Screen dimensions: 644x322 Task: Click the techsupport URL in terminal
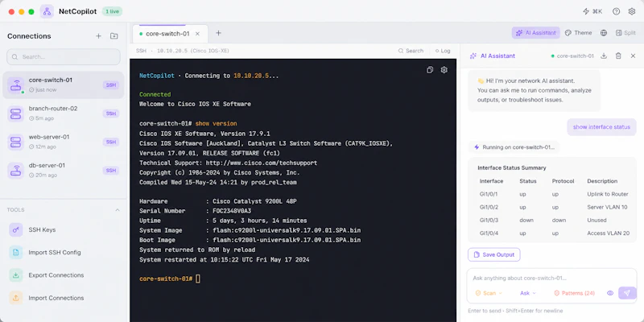click(x=262, y=163)
